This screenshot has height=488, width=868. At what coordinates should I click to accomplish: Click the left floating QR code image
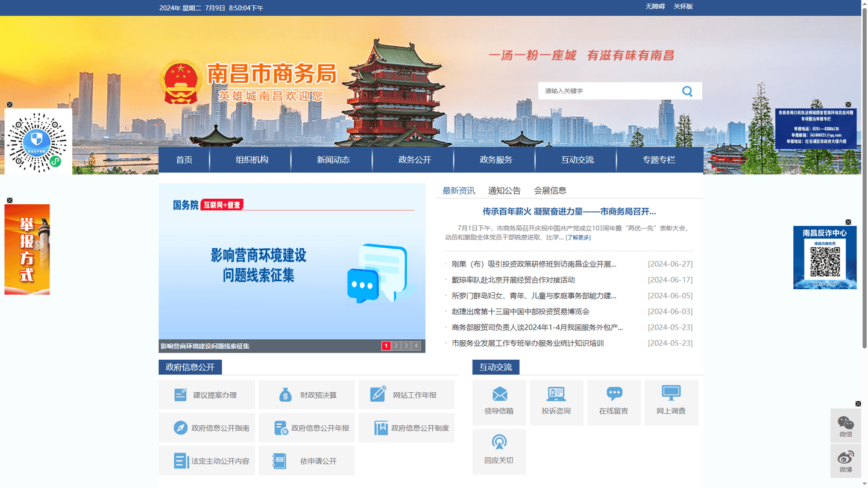coord(39,142)
